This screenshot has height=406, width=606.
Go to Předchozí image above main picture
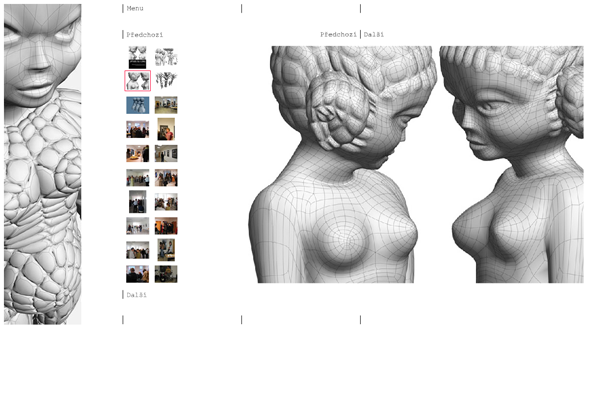tap(338, 34)
